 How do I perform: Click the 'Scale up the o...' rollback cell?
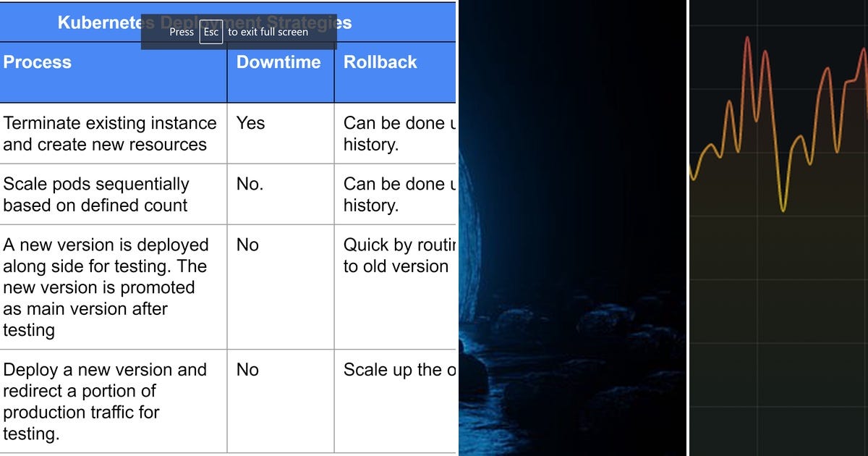point(399,370)
